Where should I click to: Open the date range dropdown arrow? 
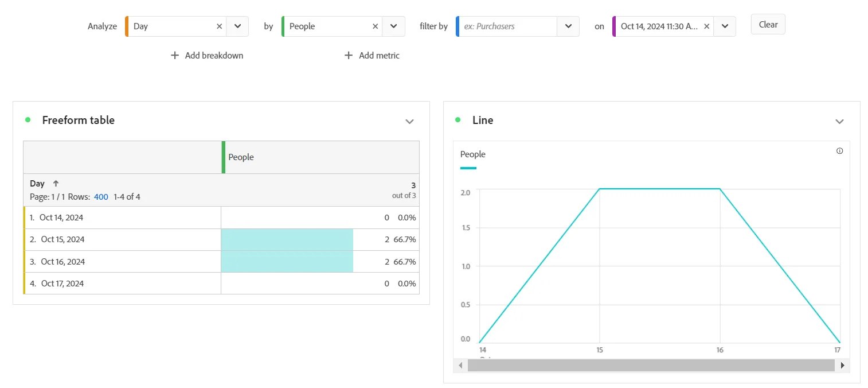coord(725,26)
